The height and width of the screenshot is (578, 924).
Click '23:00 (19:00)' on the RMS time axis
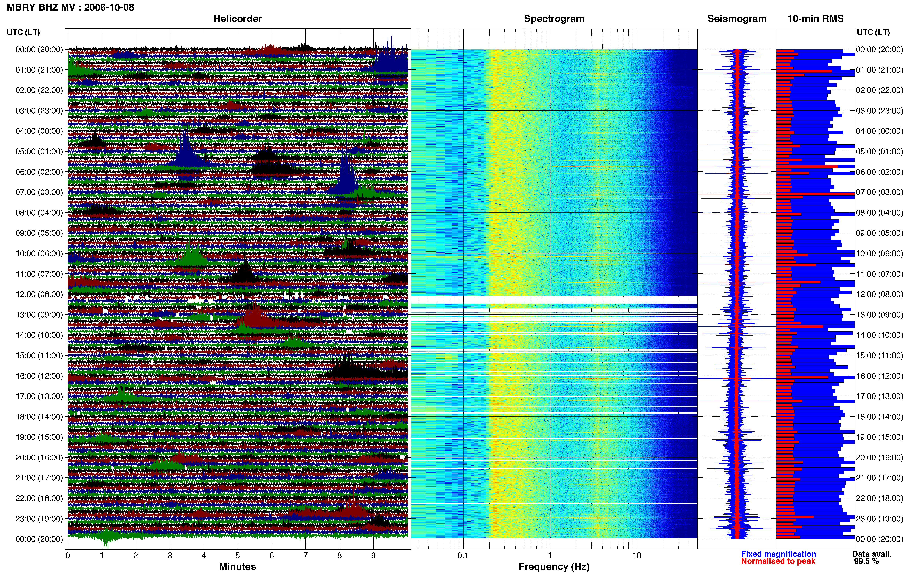879,519
